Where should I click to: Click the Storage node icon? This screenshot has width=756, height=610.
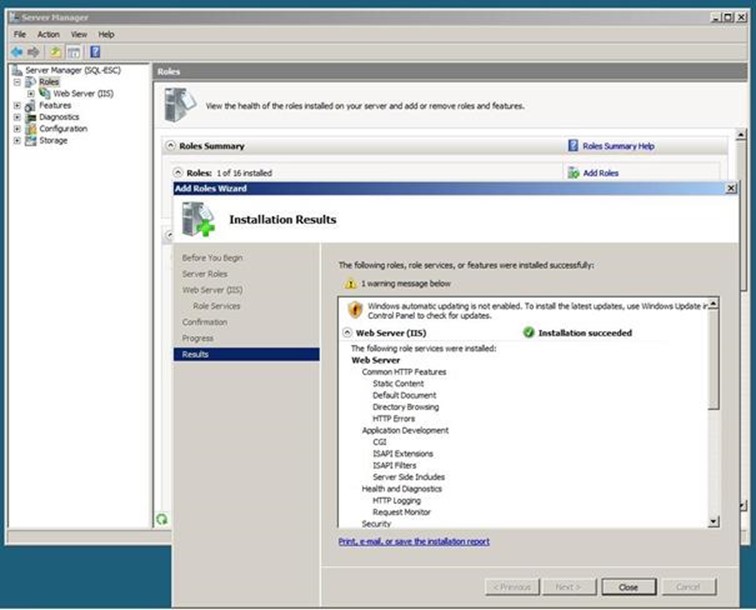30,140
